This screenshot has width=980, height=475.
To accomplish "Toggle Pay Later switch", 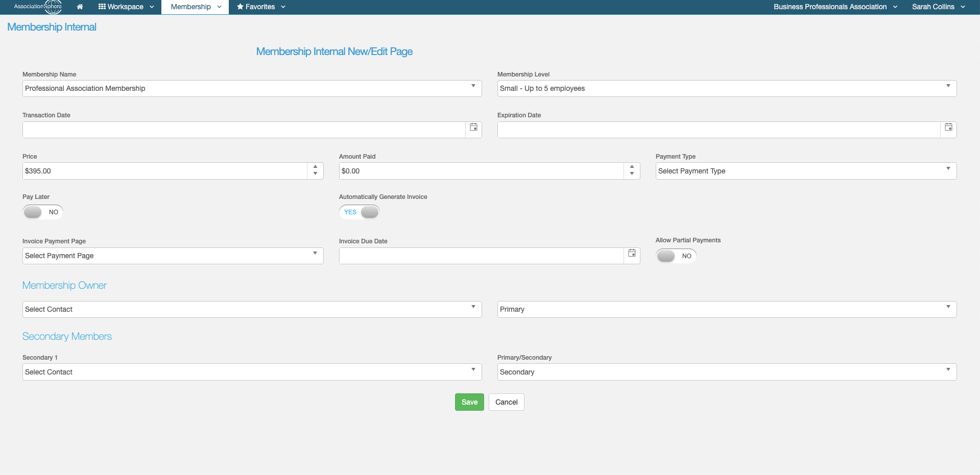I will point(43,212).
